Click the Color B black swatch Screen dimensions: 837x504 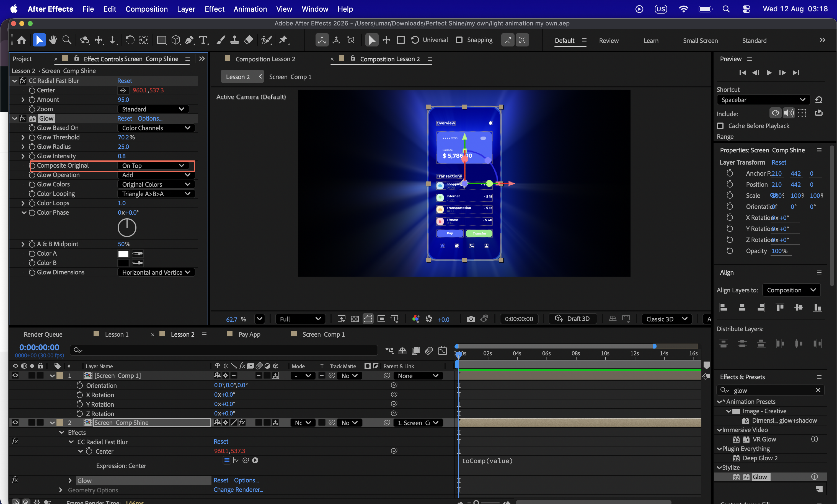(x=123, y=263)
